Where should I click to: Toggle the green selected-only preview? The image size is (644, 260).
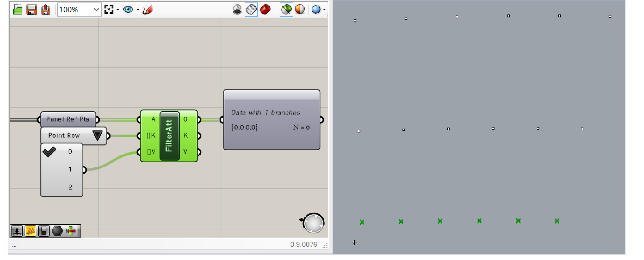286,10
